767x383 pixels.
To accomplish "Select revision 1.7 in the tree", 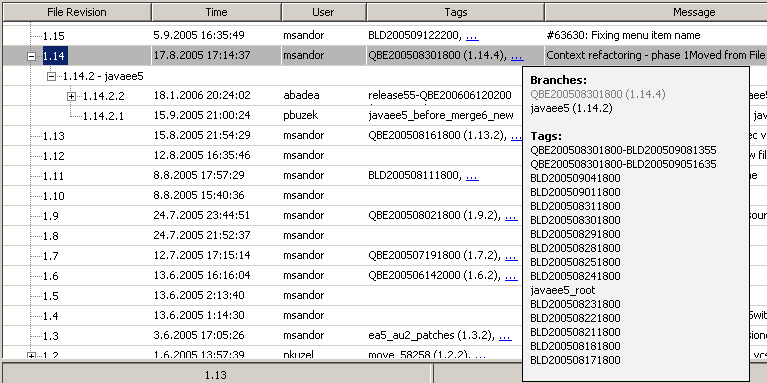I will click(x=50, y=256).
